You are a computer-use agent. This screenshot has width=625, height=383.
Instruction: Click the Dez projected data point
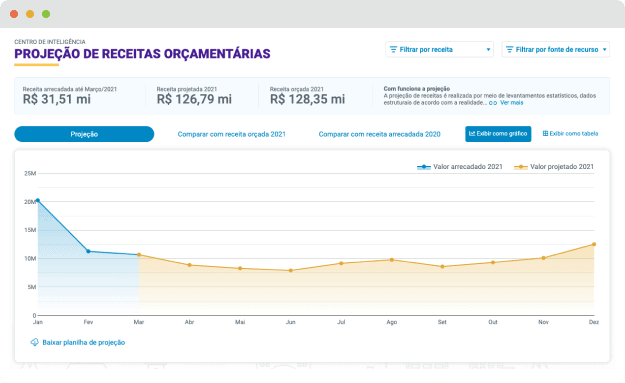click(594, 244)
